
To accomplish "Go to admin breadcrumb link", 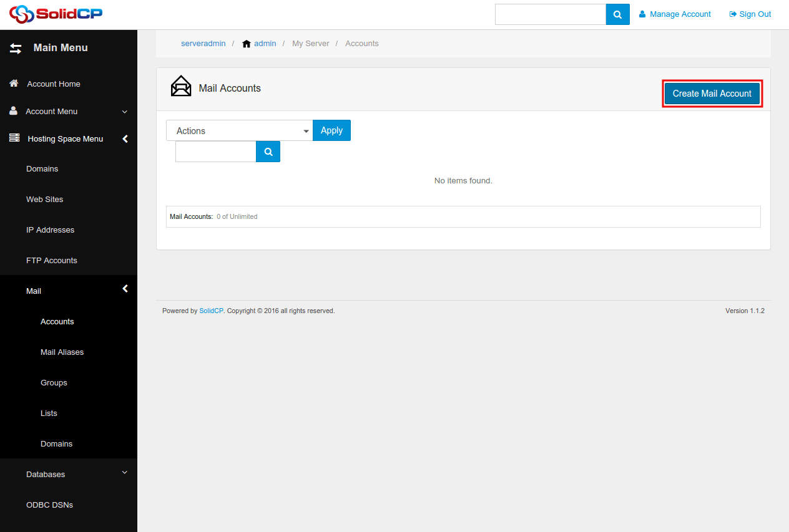I will 265,44.
